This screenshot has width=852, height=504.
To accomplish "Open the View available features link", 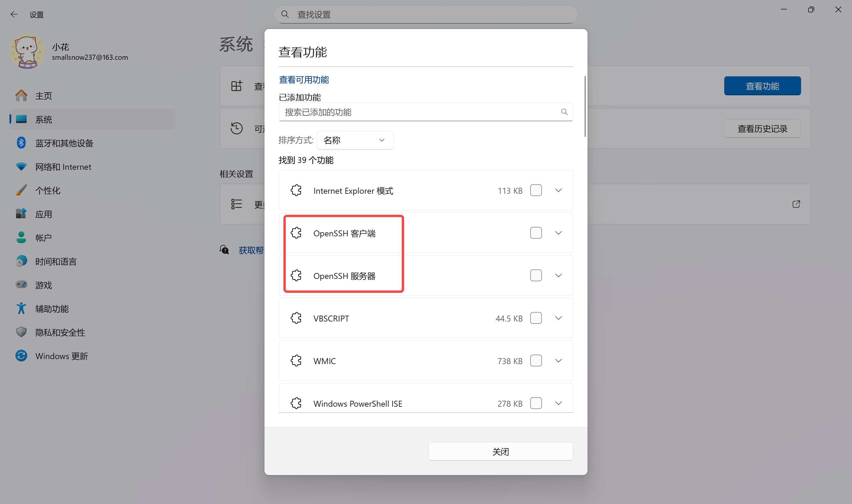I will pyautogui.click(x=304, y=80).
